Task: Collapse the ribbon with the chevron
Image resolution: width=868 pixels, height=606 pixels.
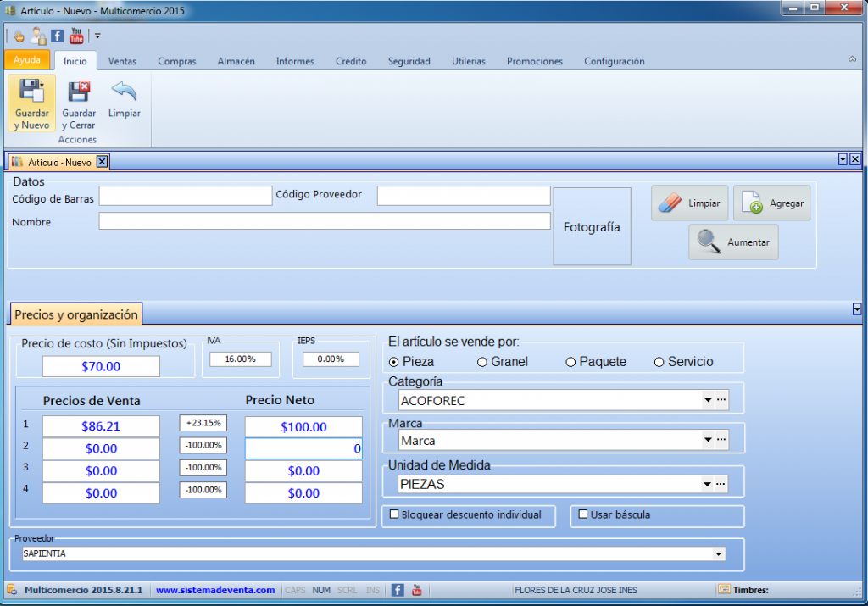Action: (x=853, y=59)
